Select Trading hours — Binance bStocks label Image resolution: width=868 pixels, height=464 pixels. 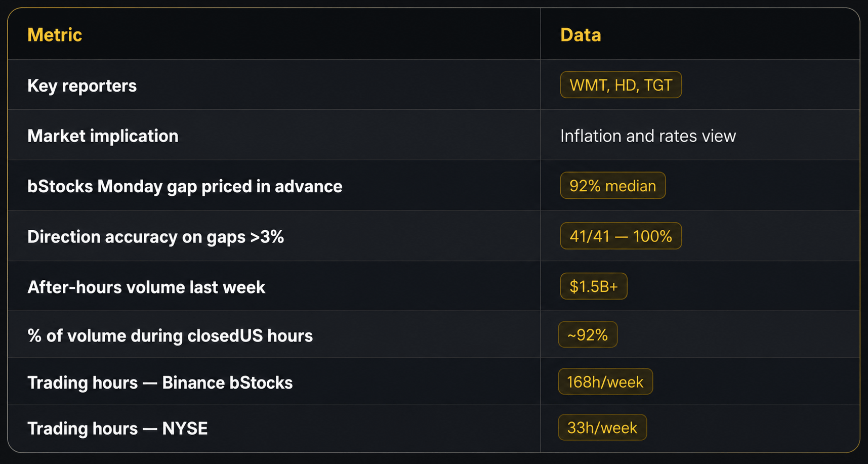coord(160,383)
